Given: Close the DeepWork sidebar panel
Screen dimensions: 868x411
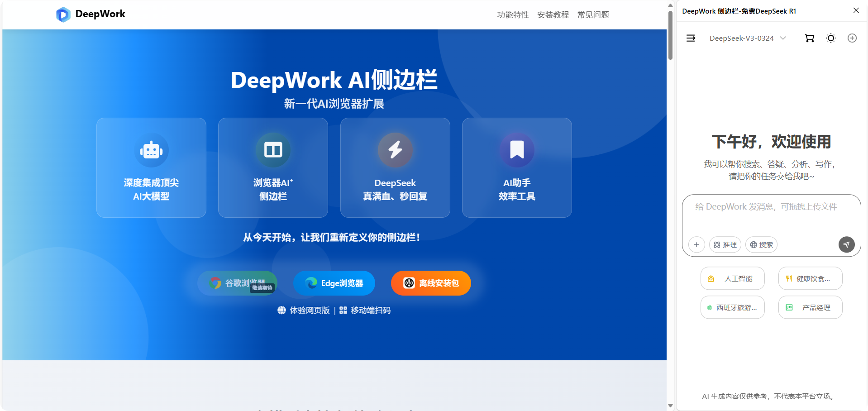Looking at the screenshot, I should point(856,10).
